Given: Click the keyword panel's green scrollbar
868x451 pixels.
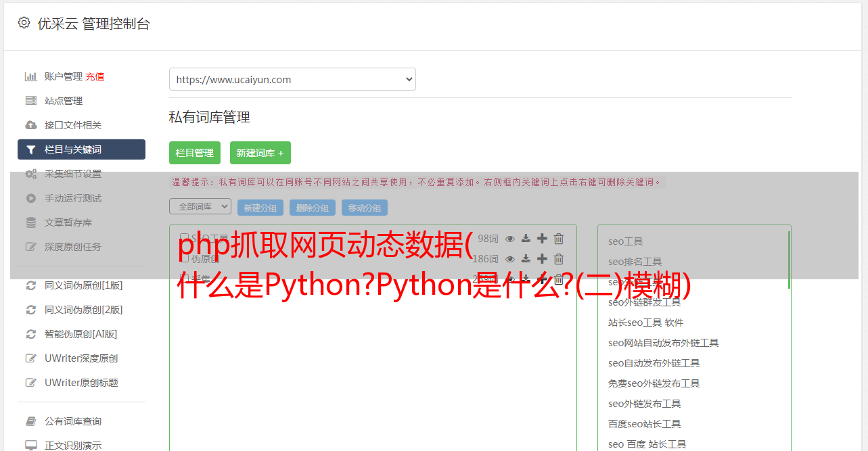Looking at the screenshot, I should [789, 260].
